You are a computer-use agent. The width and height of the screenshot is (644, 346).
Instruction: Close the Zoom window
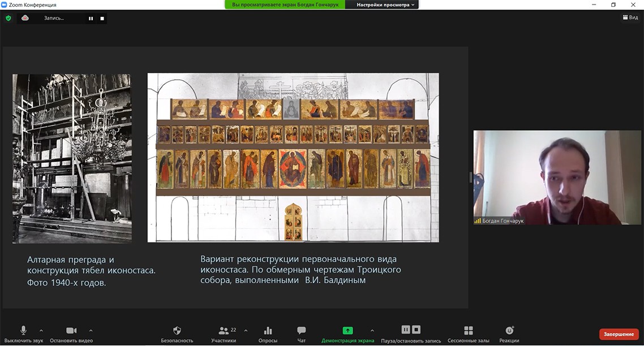633,5
